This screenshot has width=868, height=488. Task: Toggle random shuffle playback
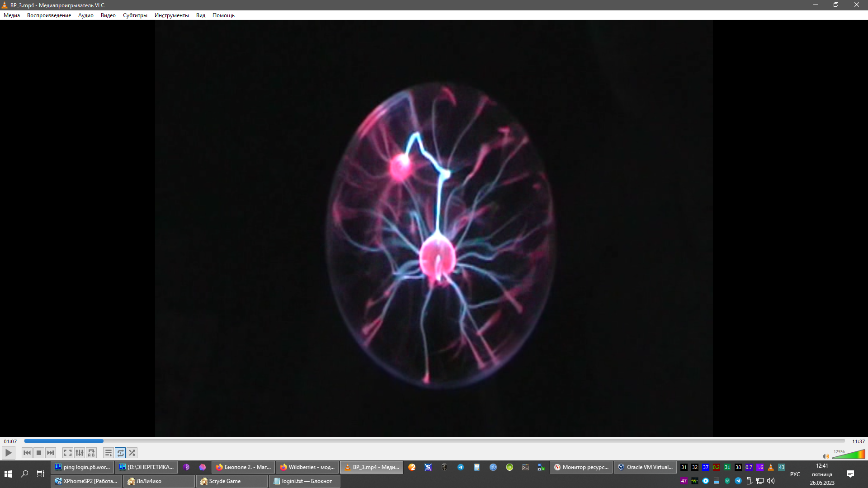(132, 453)
